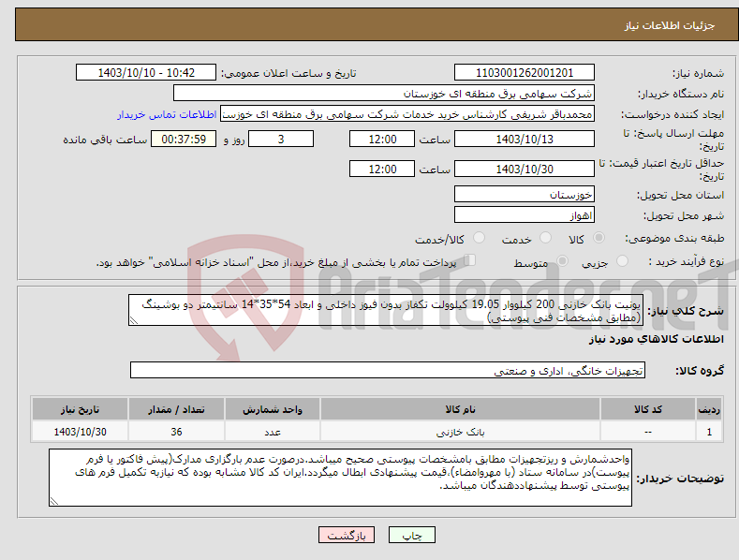Click the announcement date field 1403/10/10 - 10:42
Screen dimensions: 739x560
146,73
